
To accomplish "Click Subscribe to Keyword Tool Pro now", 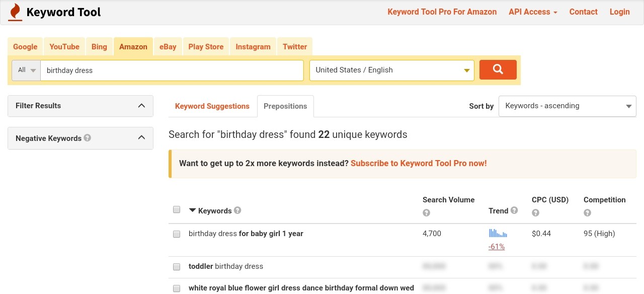I will pyautogui.click(x=419, y=164).
